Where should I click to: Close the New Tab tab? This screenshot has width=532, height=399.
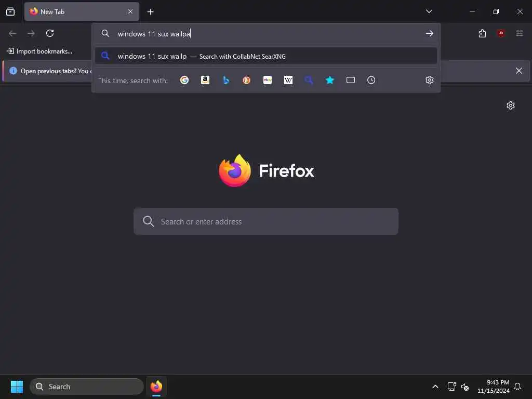coord(130,11)
